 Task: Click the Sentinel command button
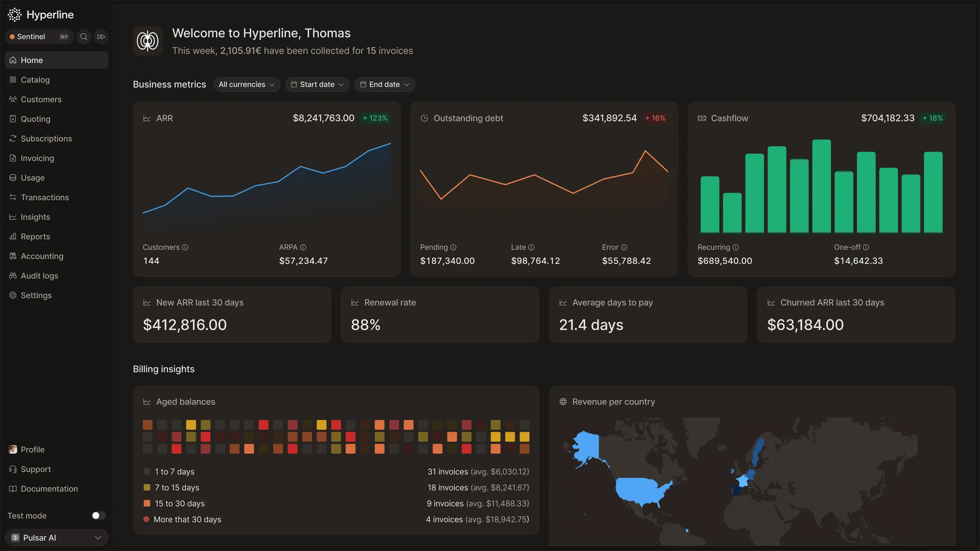coord(39,37)
